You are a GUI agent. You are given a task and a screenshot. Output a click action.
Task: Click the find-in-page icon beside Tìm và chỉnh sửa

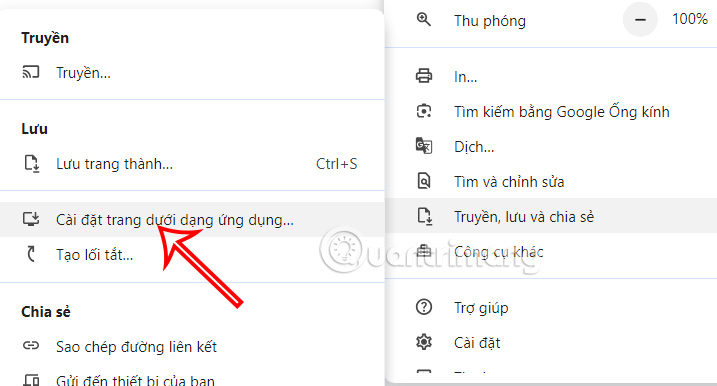click(424, 181)
